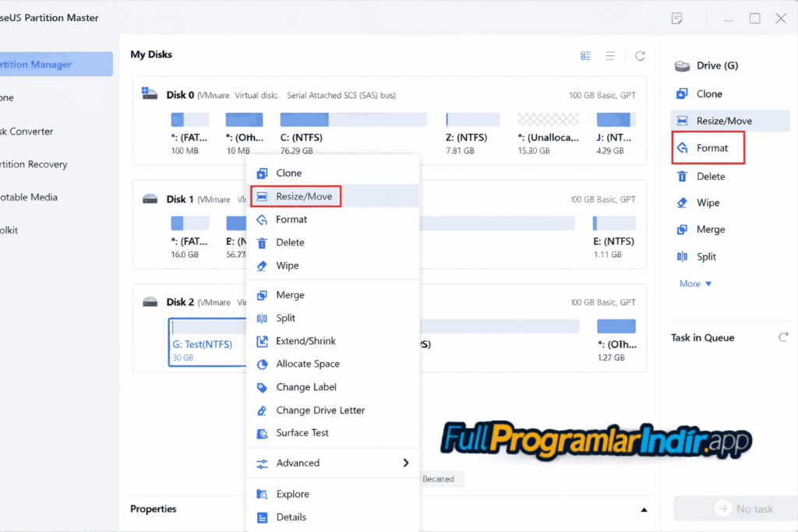798x532 pixels.
Task: Switch to the compact list view icon
Action: click(x=611, y=55)
